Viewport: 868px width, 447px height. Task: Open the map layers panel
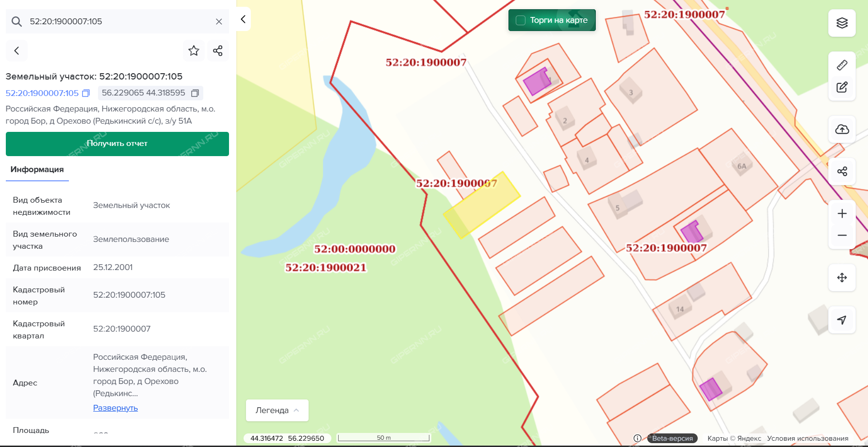click(842, 23)
